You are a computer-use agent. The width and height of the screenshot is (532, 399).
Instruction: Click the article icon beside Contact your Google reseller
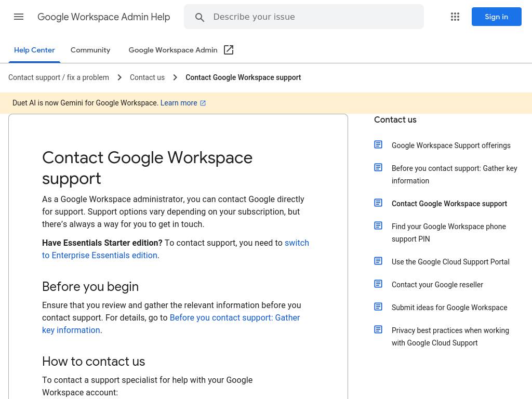tap(378, 284)
